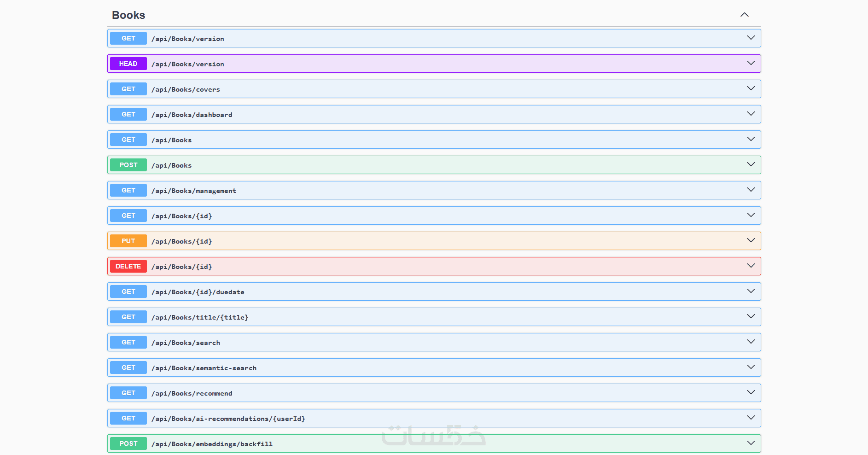Expand DELETE /api/Books/{id} chevron

coord(751,266)
